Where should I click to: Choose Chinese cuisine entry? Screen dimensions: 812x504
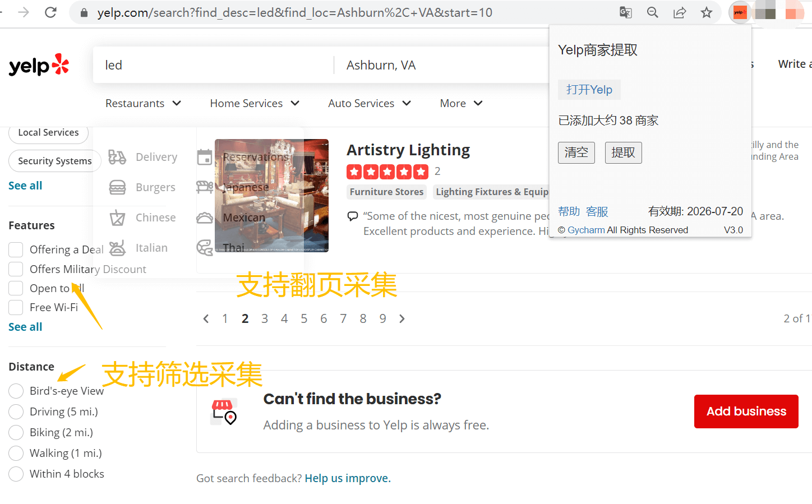155,218
